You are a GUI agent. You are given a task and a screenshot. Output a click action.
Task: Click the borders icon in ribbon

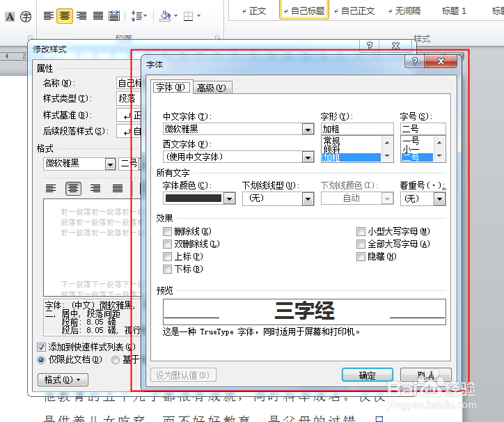189,16
